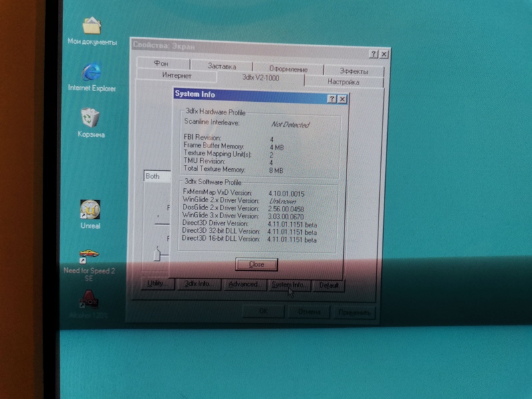This screenshot has width=532, height=399.
Task: Click the WinGlide 3.x version 3.03.00.0670
Action: [x=286, y=217]
